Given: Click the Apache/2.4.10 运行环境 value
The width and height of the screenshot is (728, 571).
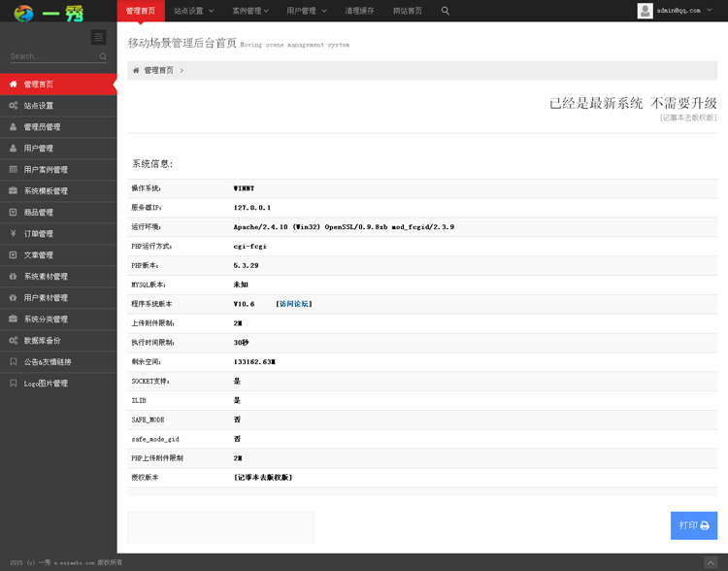Looking at the screenshot, I should point(344,227).
